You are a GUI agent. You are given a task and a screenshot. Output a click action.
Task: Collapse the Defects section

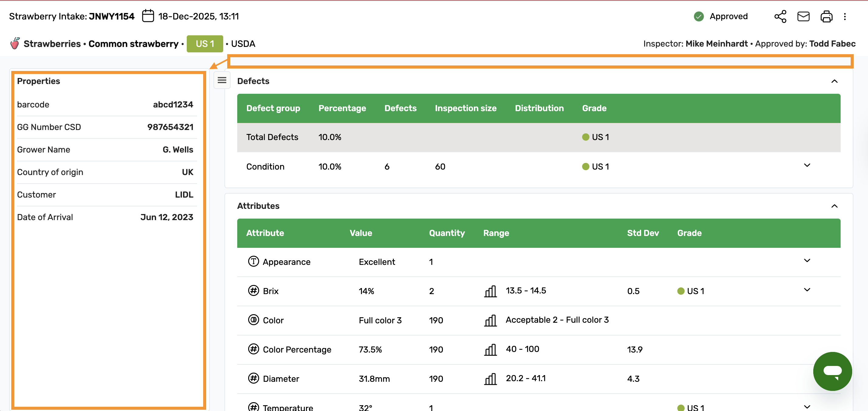(834, 81)
